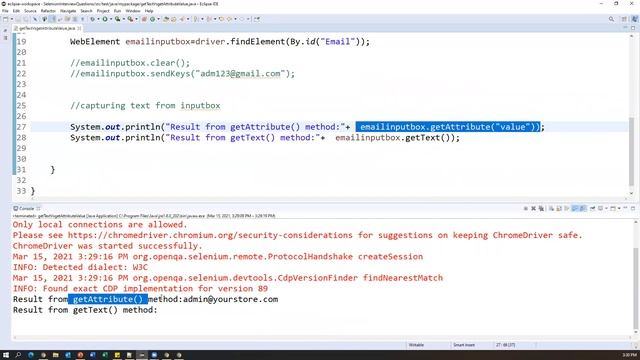Click the External Tools toolbar icon
640x360 pixels.
click(130, 19)
